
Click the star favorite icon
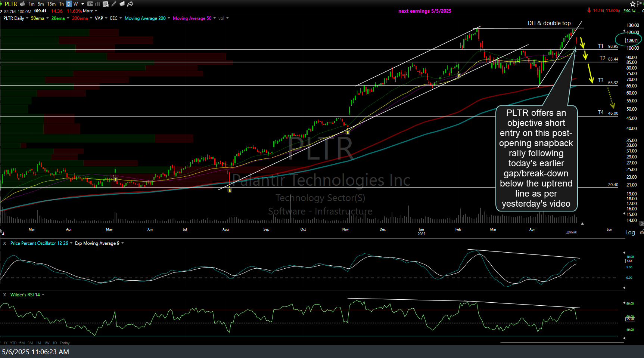632,4
